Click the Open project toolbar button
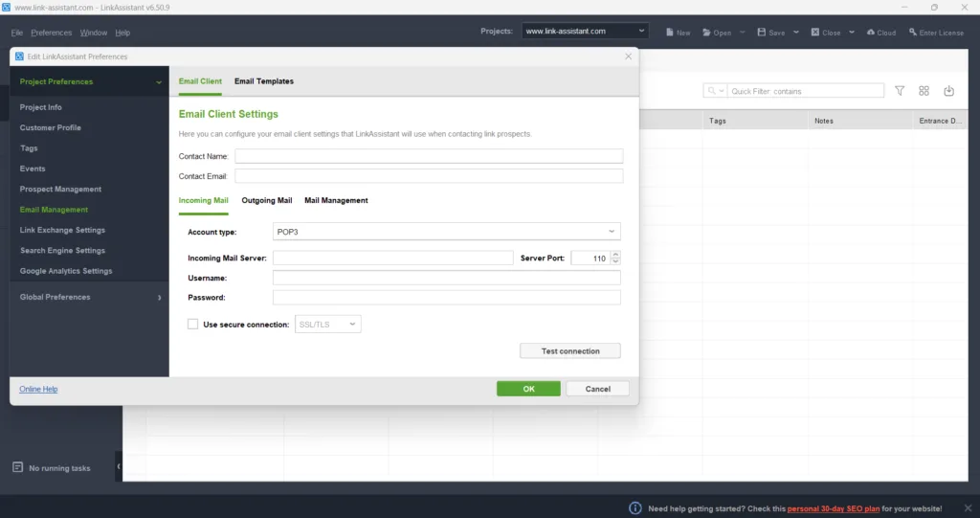Screen dimensions: 980x518 [x=717, y=33]
